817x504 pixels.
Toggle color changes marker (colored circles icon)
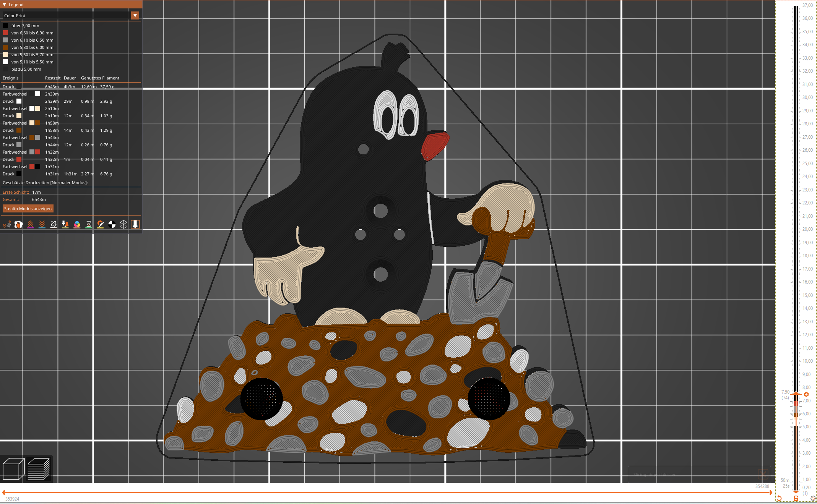tap(77, 224)
